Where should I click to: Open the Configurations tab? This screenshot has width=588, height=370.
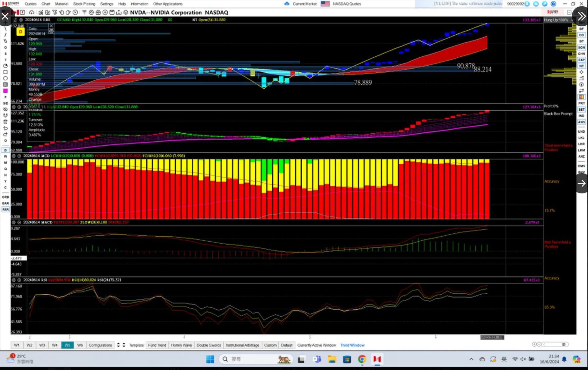pyautogui.click(x=100, y=345)
